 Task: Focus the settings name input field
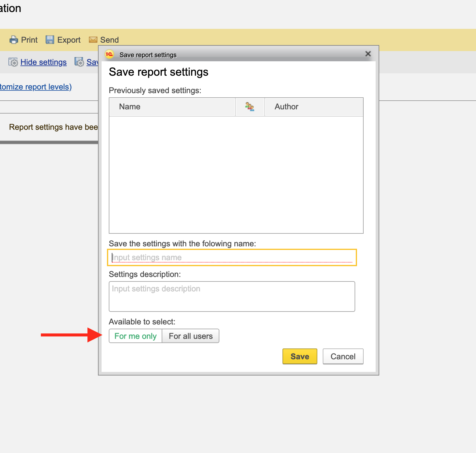232,257
